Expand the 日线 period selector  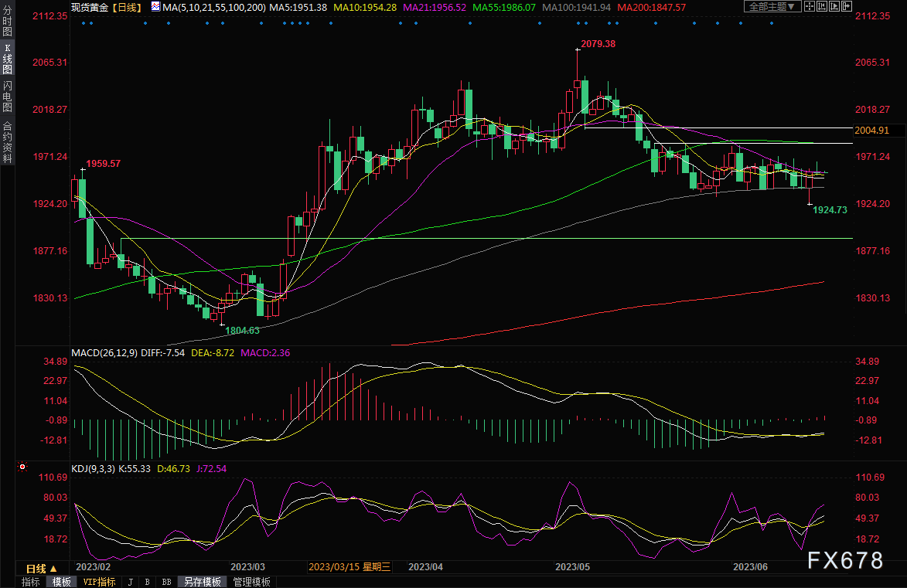(x=37, y=568)
